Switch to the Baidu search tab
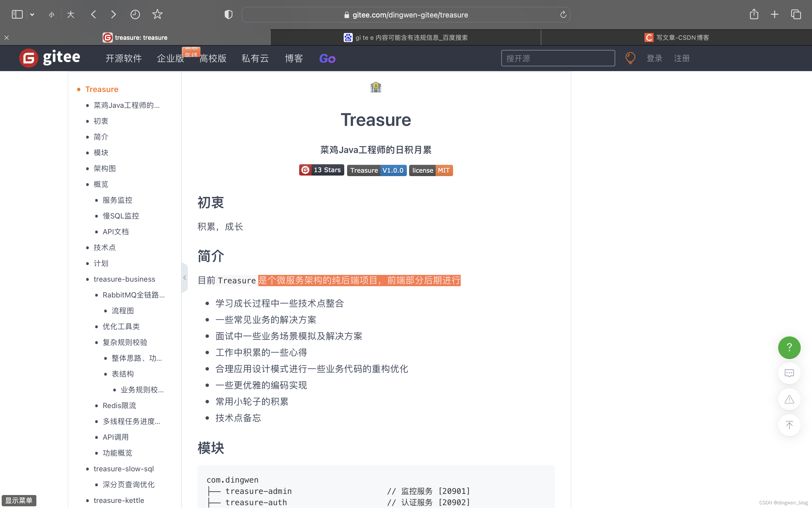 pyautogui.click(x=406, y=38)
